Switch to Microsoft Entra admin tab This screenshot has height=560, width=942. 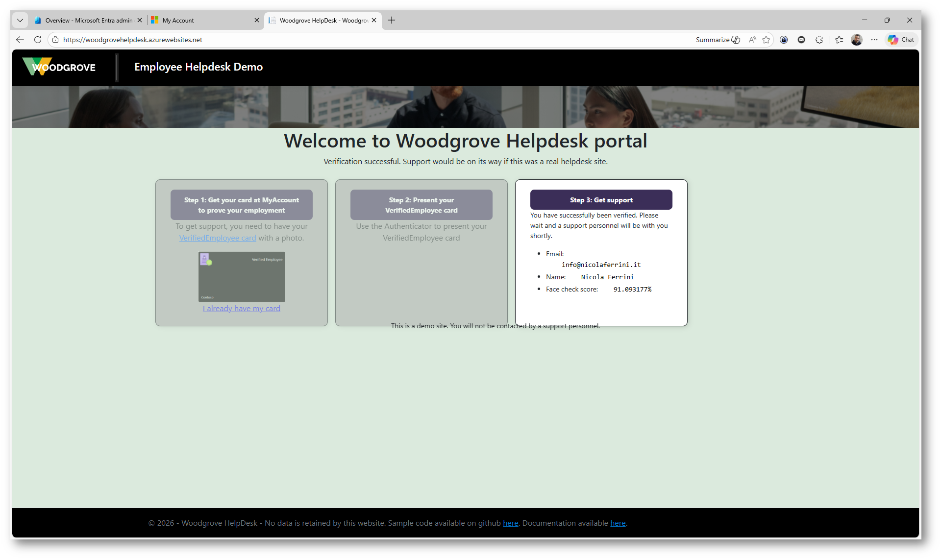pyautogui.click(x=83, y=20)
